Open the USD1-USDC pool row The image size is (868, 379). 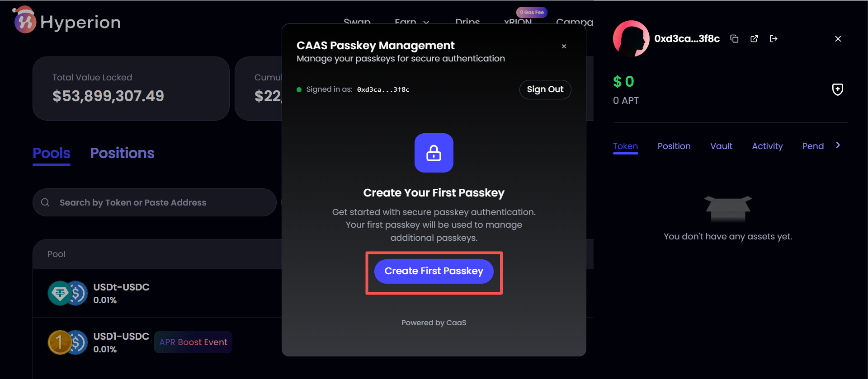coord(121,342)
